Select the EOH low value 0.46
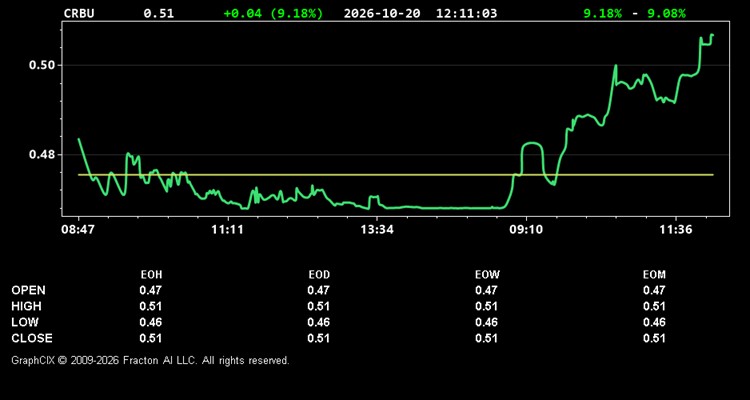The image size is (750, 400). [151, 322]
